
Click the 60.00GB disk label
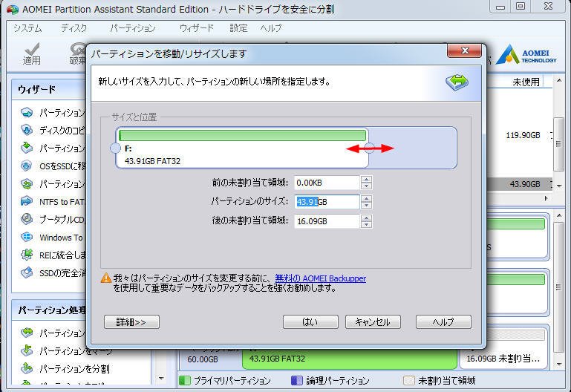tap(203, 359)
